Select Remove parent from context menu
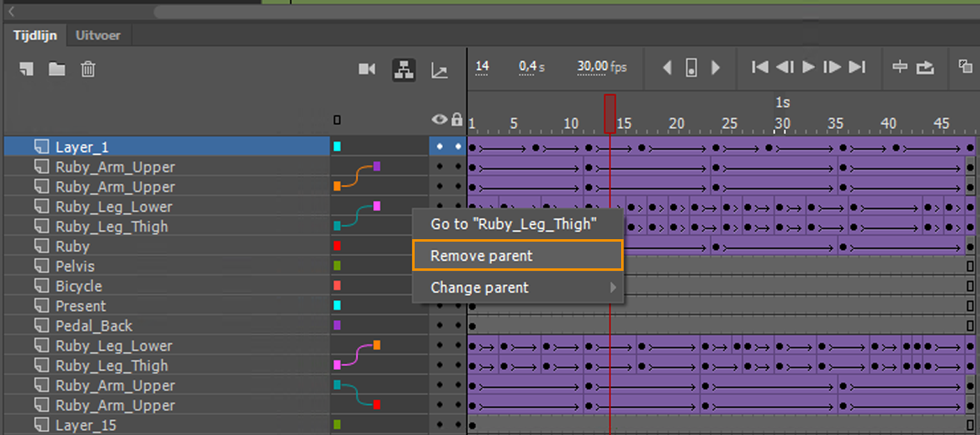 [x=517, y=256]
